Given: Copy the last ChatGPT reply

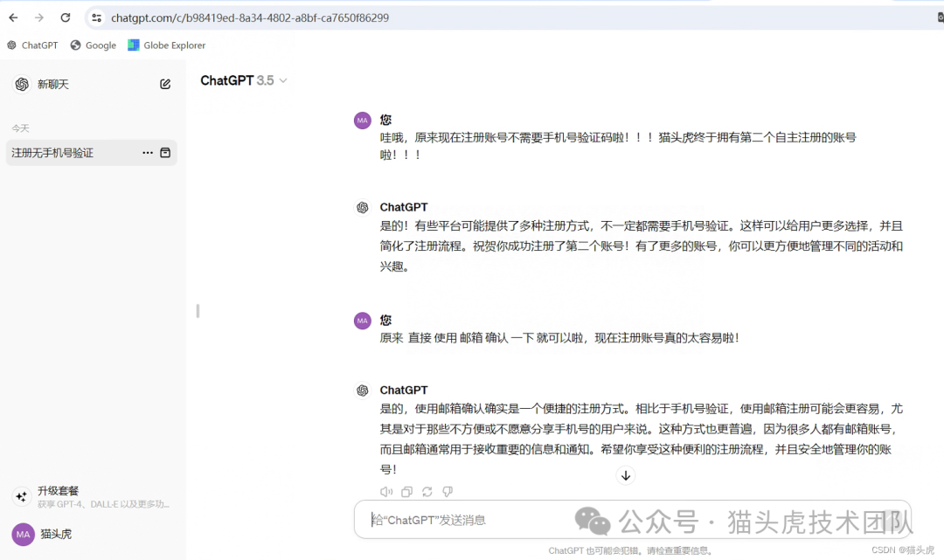Looking at the screenshot, I should pos(407,492).
